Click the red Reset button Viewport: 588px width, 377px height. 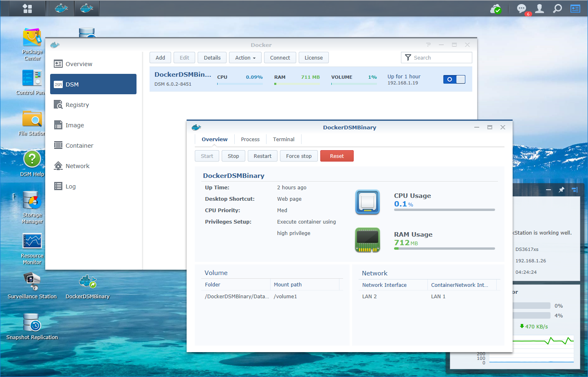[337, 156]
